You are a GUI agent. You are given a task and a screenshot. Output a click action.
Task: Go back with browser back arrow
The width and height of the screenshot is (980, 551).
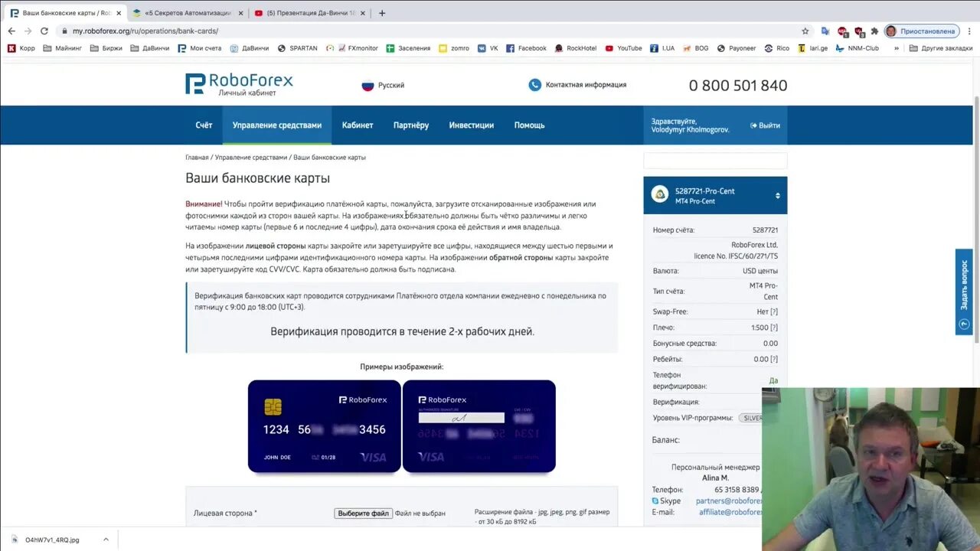point(11,31)
